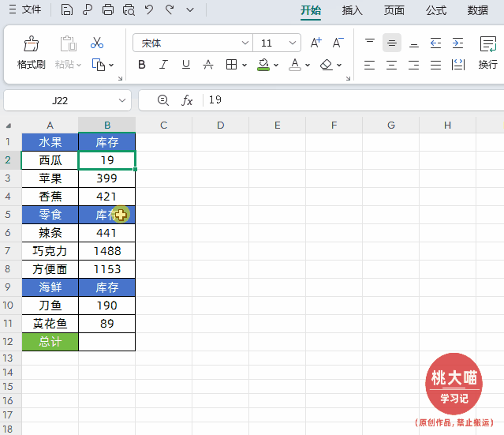Select the 巧克力 cell
The height and width of the screenshot is (435, 504).
50,251
